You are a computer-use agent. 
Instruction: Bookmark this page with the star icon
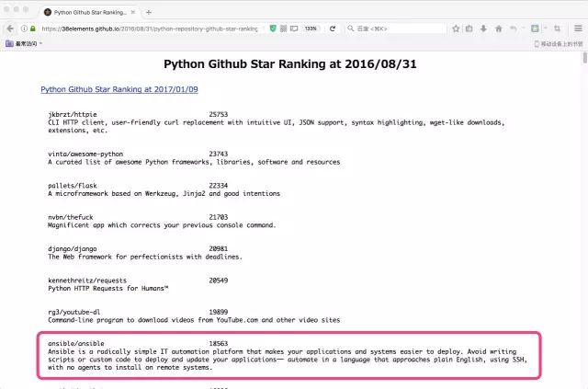tap(456, 29)
